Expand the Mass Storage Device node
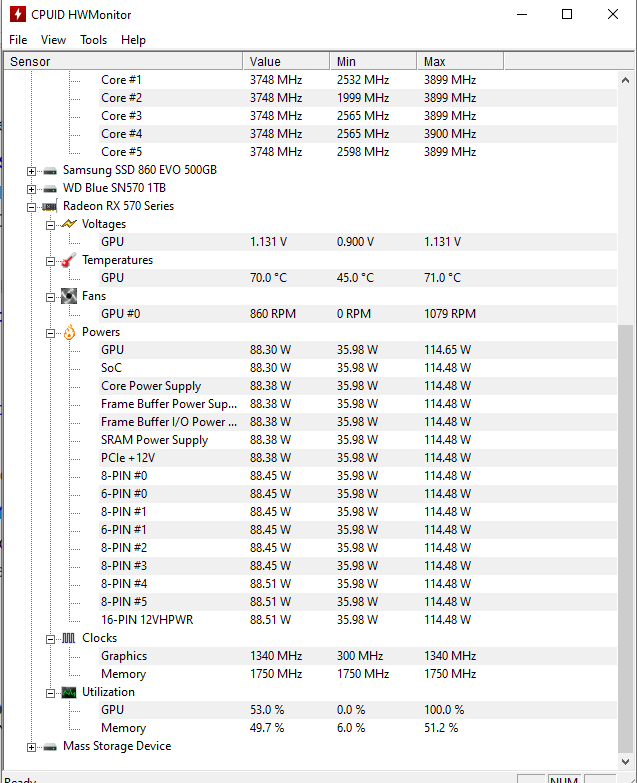The height and width of the screenshot is (783, 637). pyautogui.click(x=31, y=747)
